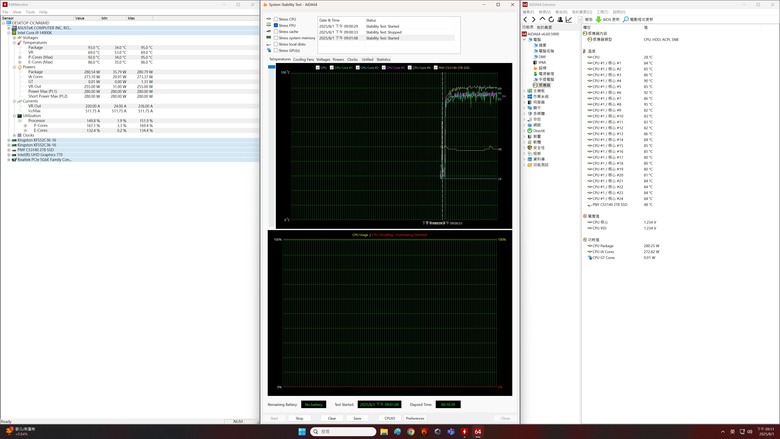The height and width of the screenshot is (439, 780).
Task: Switch to the Cooling Fans tab
Action: 303,59
